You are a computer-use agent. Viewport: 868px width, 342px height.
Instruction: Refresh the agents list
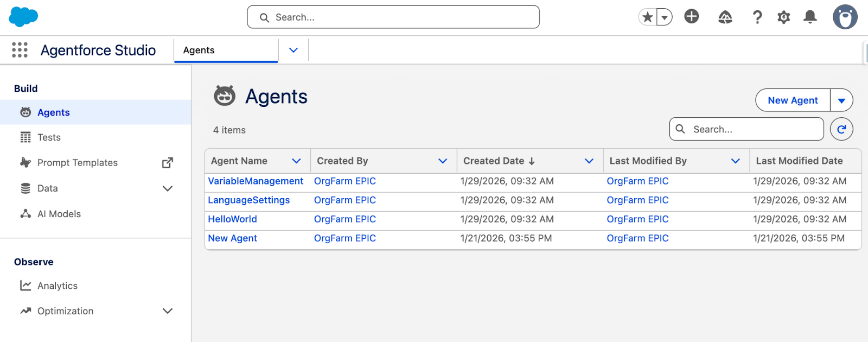(x=841, y=129)
